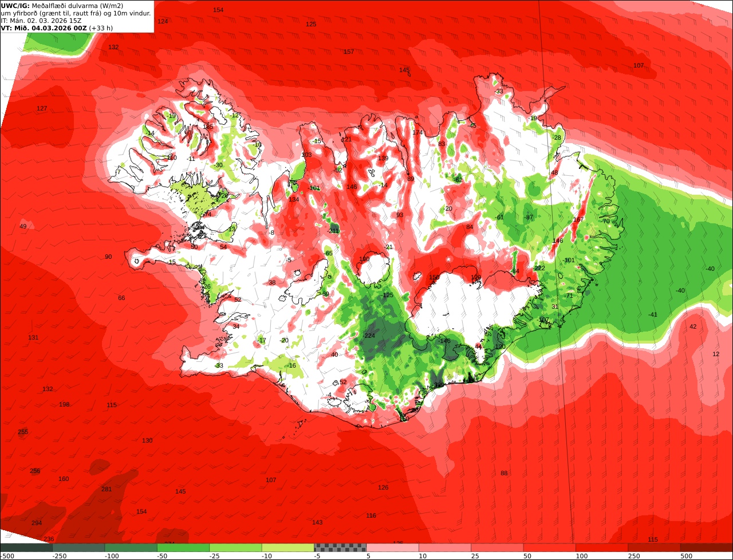Click the map value 38
Screen dimensions: 733x560
coord(272,282)
